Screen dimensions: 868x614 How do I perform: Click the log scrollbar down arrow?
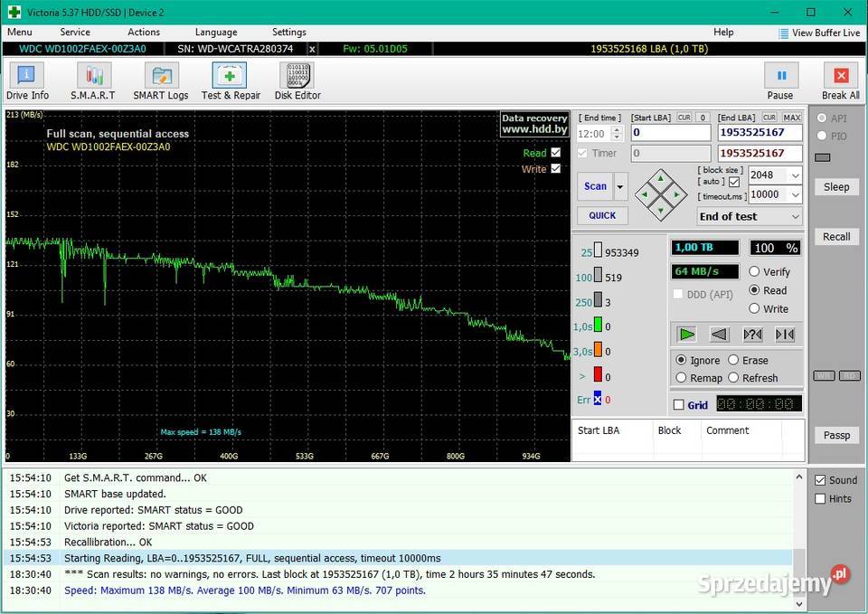[798, 603]
